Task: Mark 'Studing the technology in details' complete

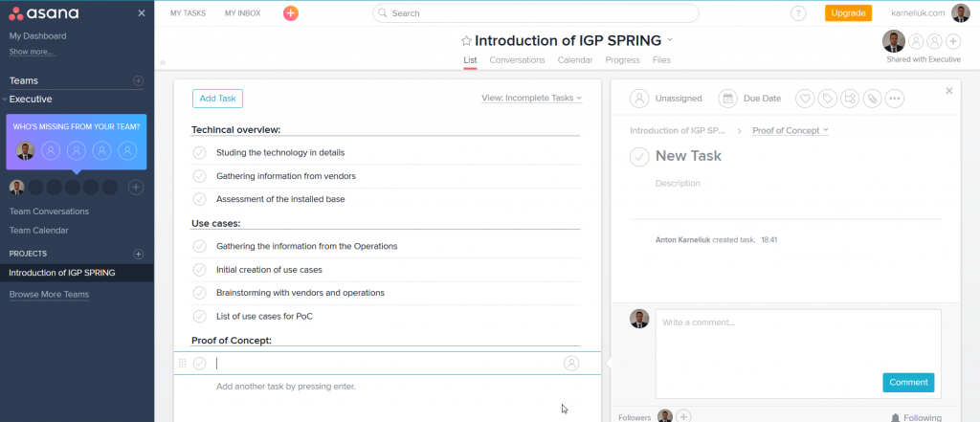Action: click(x=199, y=152)
